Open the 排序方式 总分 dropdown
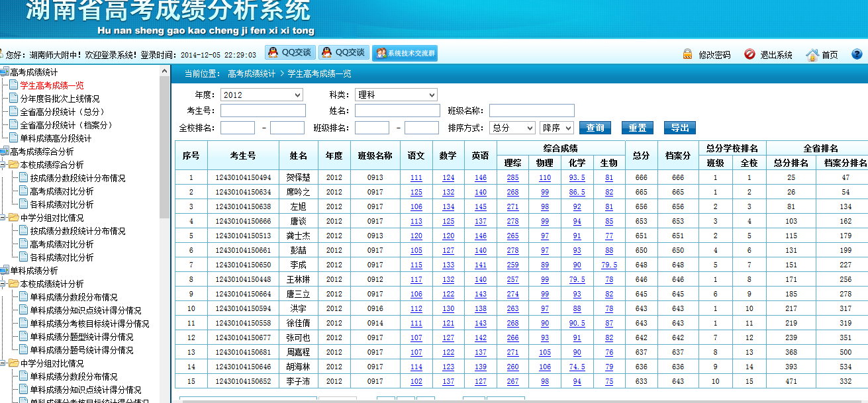The width and height of the screenshot is (868, 403). coord(513,128)
